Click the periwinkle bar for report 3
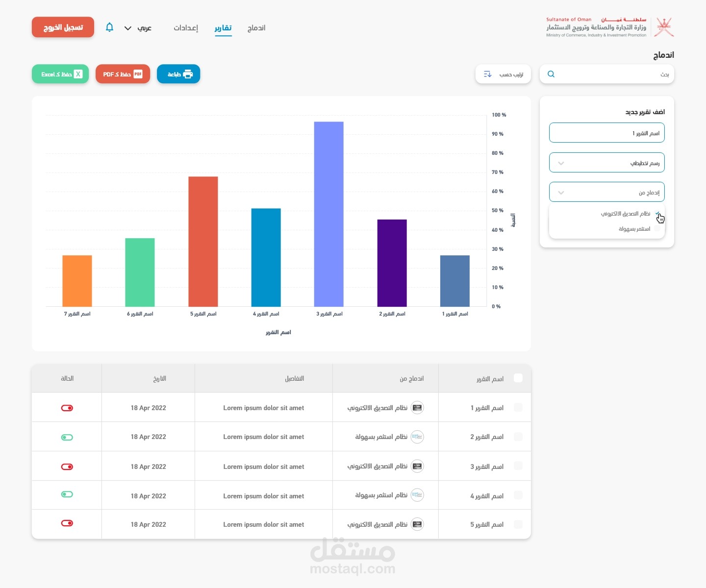 pos(329,214)
